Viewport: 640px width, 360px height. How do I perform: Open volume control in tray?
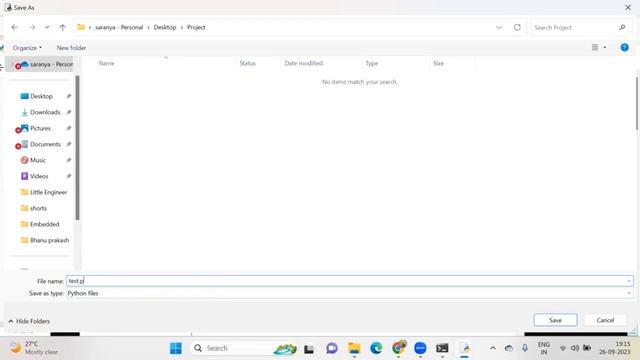coord(575,348)
